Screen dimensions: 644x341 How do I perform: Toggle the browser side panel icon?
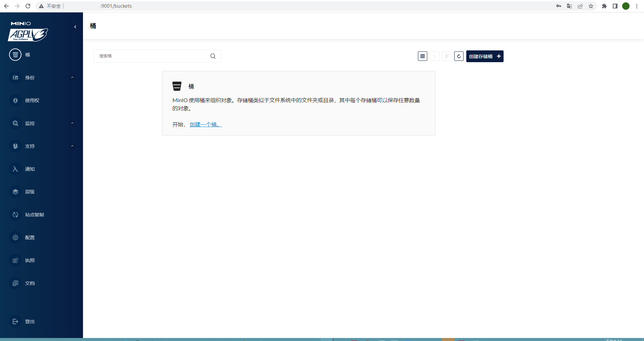(x=615, y=6)
